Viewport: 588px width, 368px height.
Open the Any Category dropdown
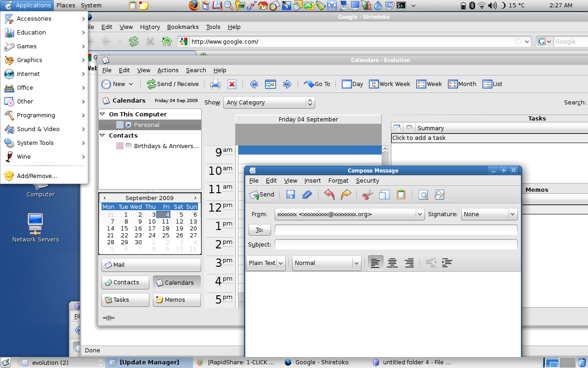pyautogui.click(x=269, y=102)
